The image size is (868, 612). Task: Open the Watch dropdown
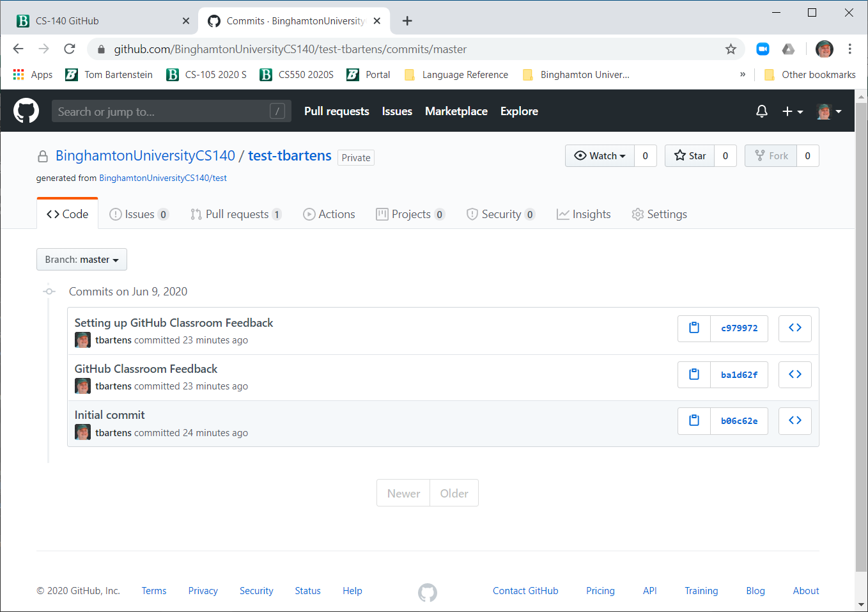600,156
